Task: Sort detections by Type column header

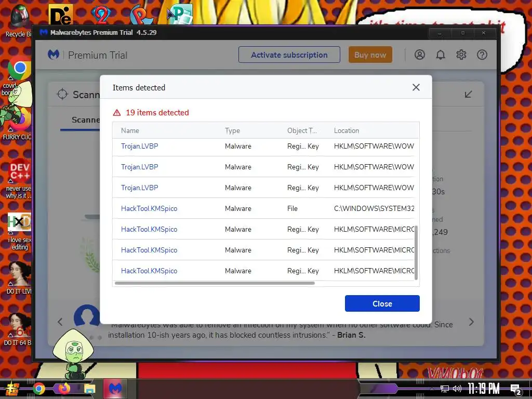Action: point(232,130)
